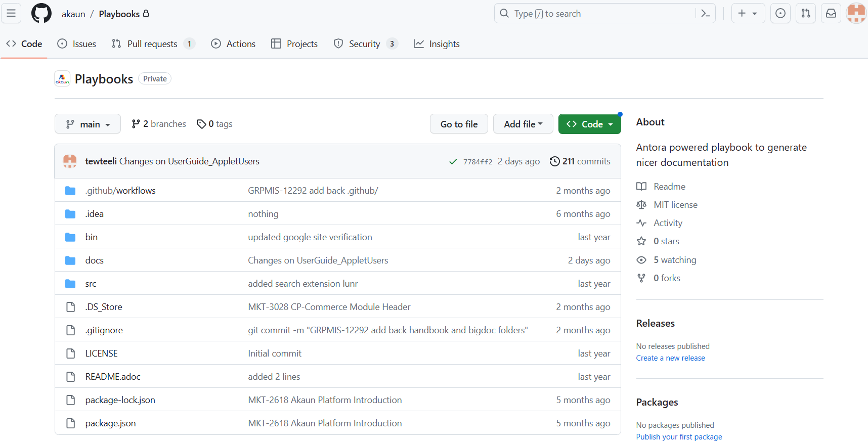Open the Add file dropdown
The width and height of the screenshot is (868, 442).
pos(523,124)
